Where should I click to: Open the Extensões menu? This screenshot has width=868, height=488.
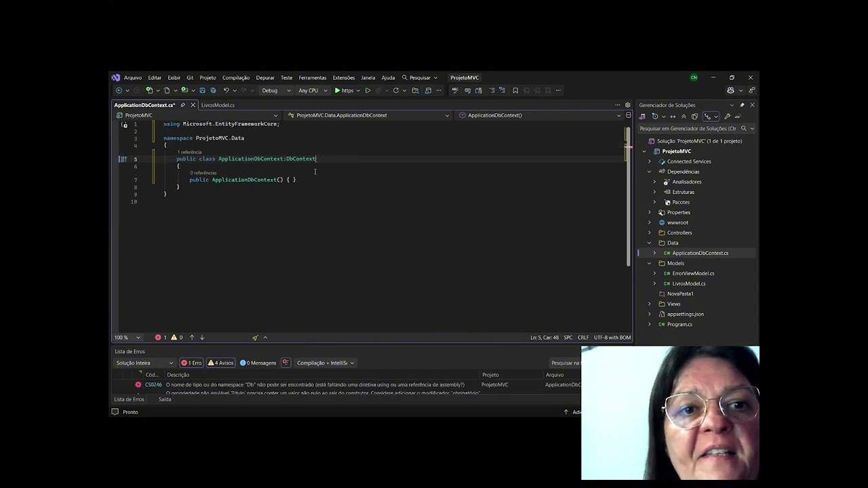point(344,77)
